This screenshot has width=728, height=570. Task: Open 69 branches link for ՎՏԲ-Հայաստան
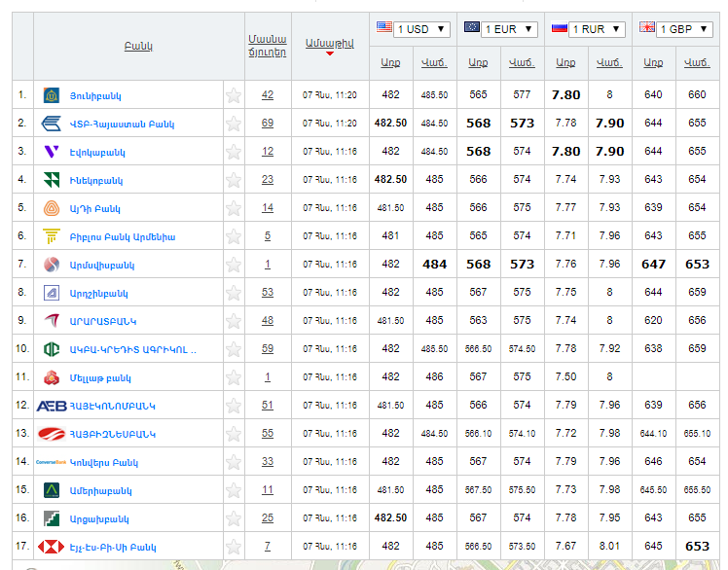[x=268, y=124]
